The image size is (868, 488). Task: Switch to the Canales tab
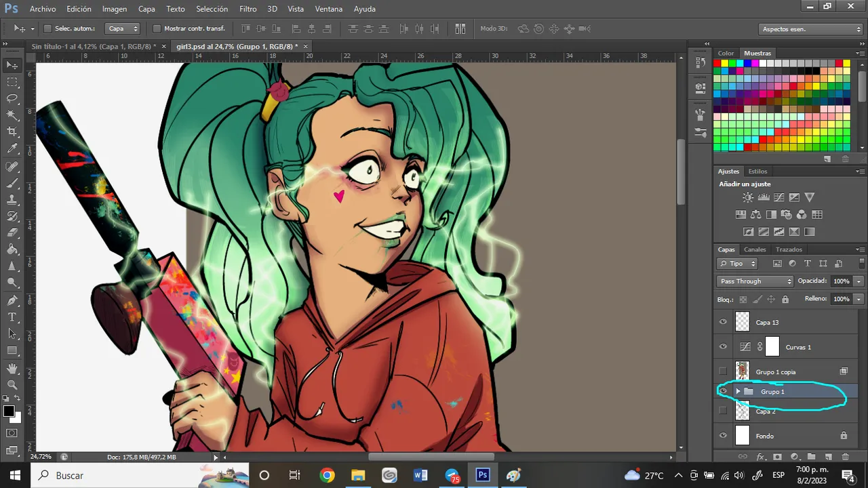tap(755, 249)
